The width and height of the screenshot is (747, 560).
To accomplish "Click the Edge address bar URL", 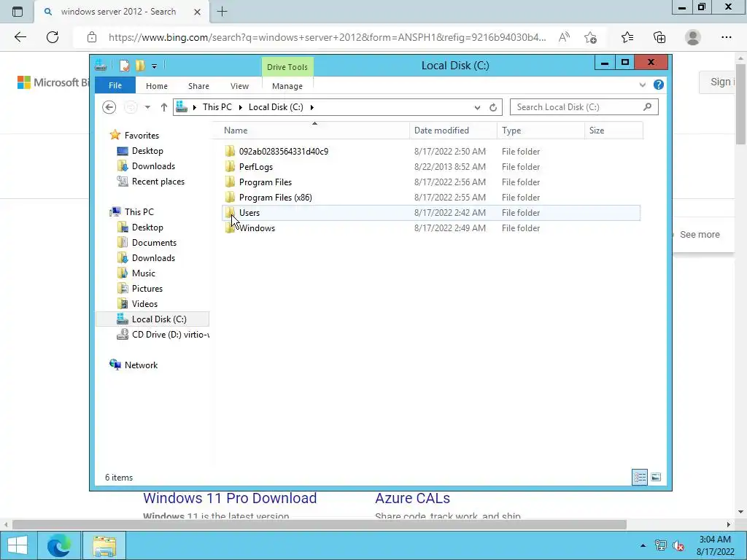I will point(327,37).
